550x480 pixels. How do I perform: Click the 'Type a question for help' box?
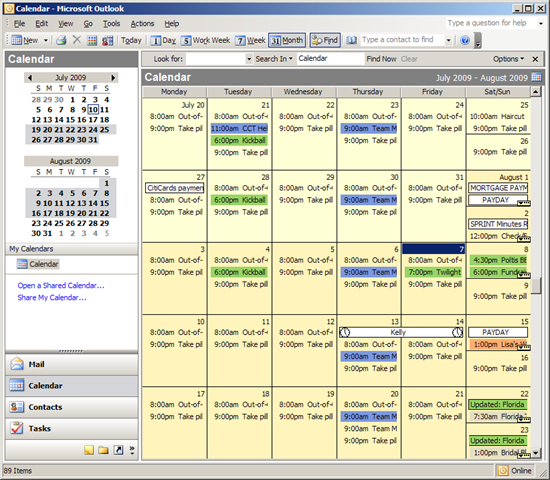(491, 23)
